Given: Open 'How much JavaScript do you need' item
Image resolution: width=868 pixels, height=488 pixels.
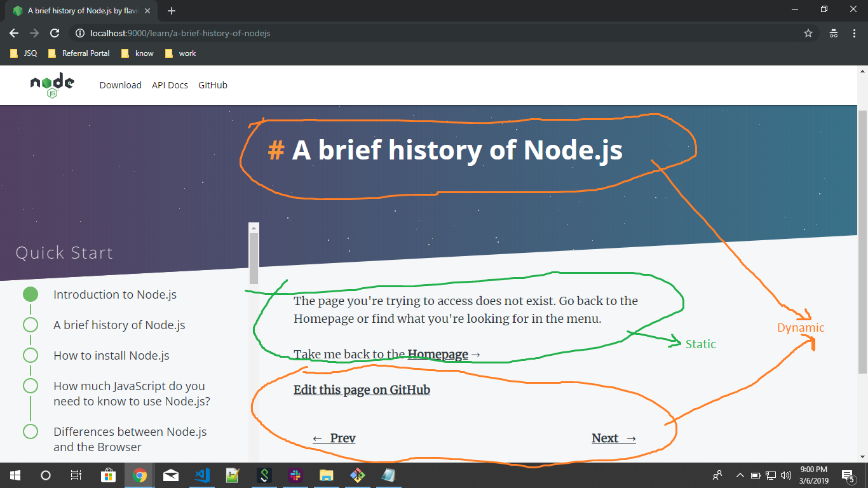Looking at the screenshot, I should [132, 393].
